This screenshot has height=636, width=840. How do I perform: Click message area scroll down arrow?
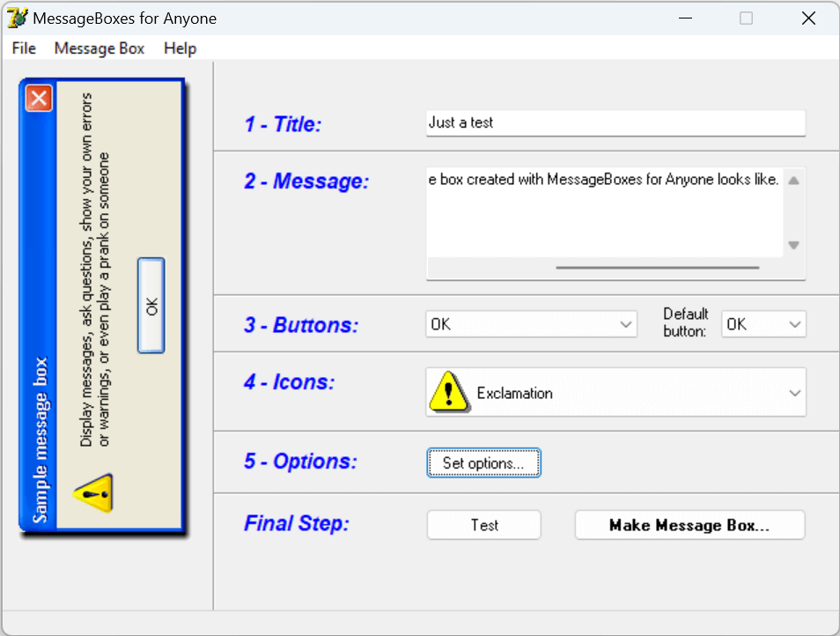[x=794, y=245]
